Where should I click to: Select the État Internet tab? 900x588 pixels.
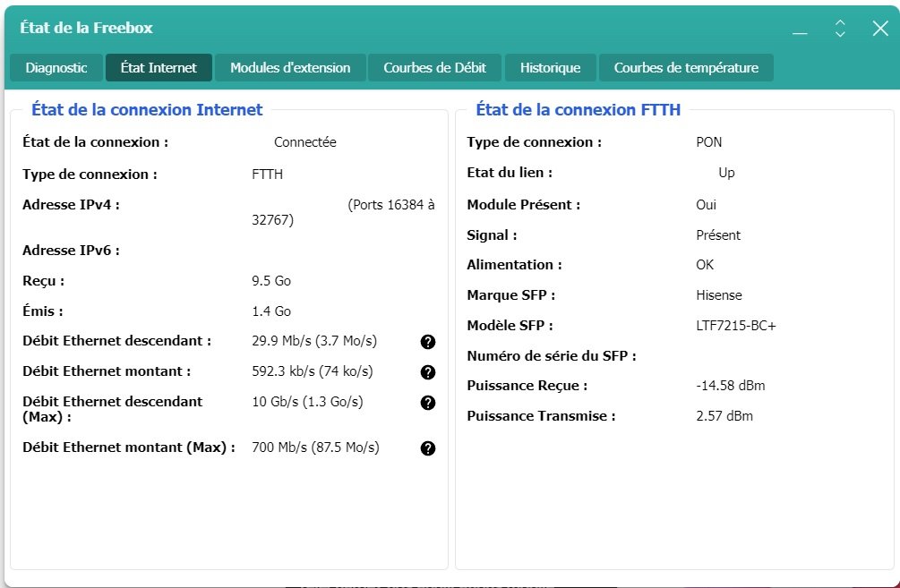pyautogui.click(x=159, y=68)
